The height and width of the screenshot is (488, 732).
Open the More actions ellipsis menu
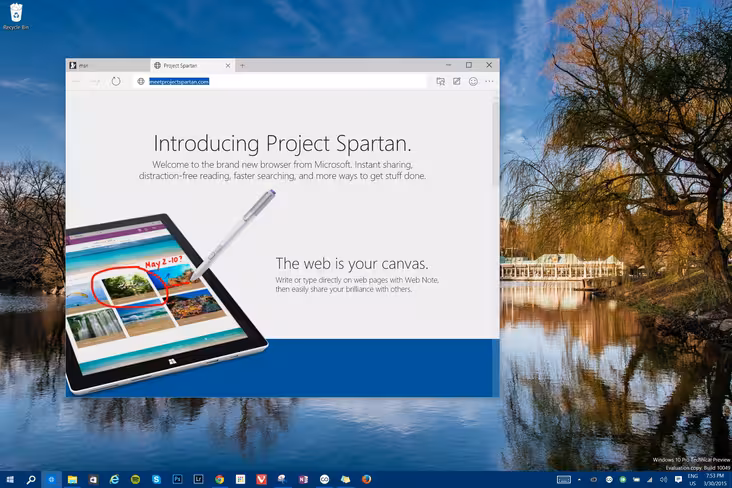click(x=489, y=81)
